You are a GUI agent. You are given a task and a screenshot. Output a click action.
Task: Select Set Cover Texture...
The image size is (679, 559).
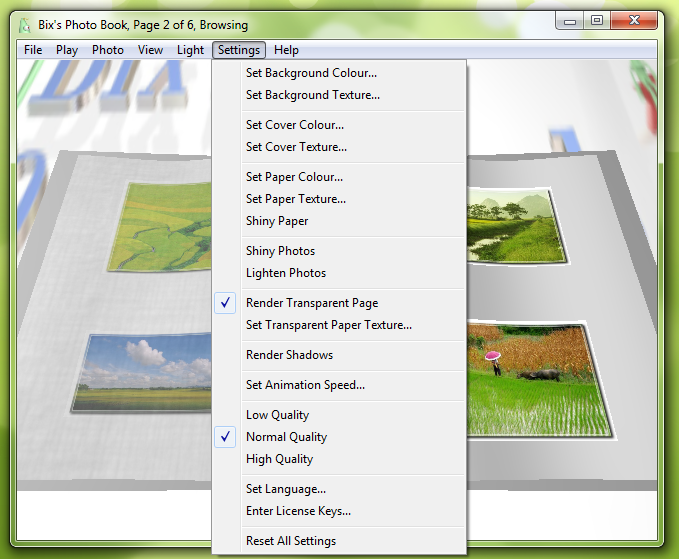(x=340, y=147)
